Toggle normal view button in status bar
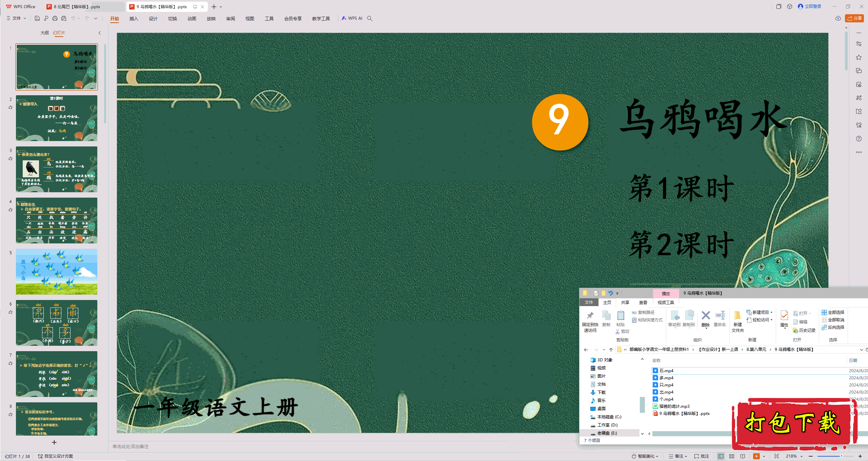This screenshot has width=868, height=461. pos(721,456)
